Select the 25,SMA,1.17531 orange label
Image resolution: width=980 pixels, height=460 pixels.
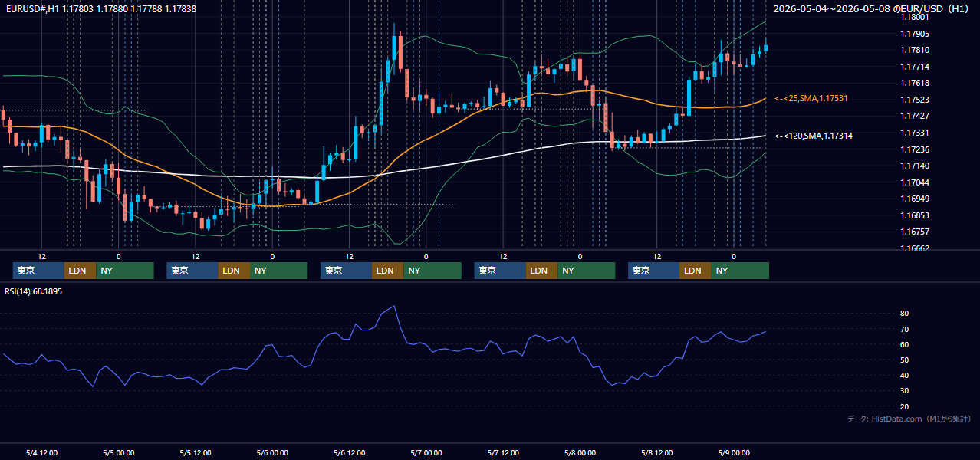[x=811, y=98]
